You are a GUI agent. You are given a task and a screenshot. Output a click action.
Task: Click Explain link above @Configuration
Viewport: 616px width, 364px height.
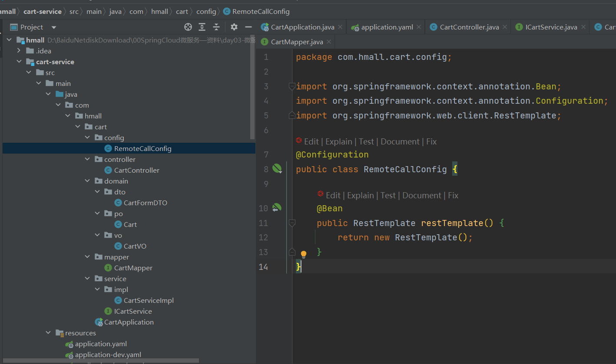click(x=339, y=141)
